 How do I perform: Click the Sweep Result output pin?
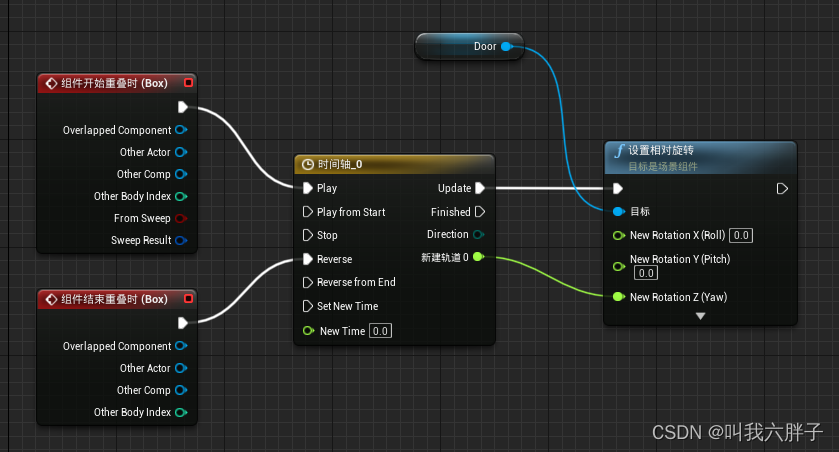(181, 240)
